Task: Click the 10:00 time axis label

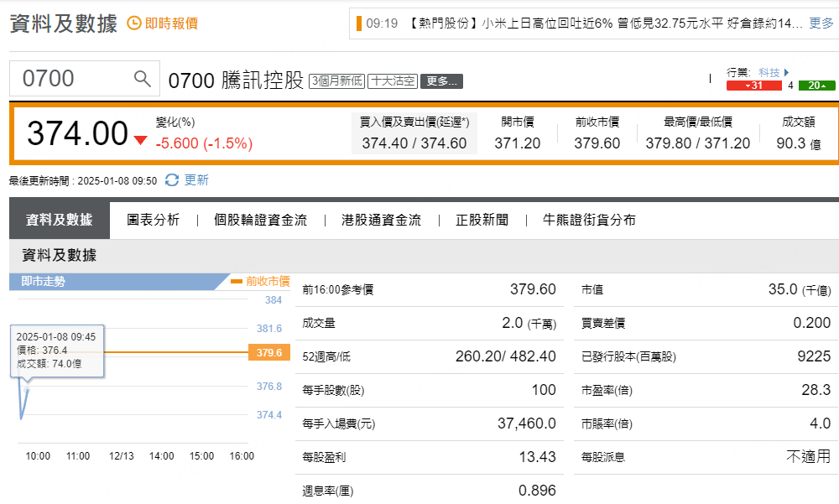Action: coord(38,456)
